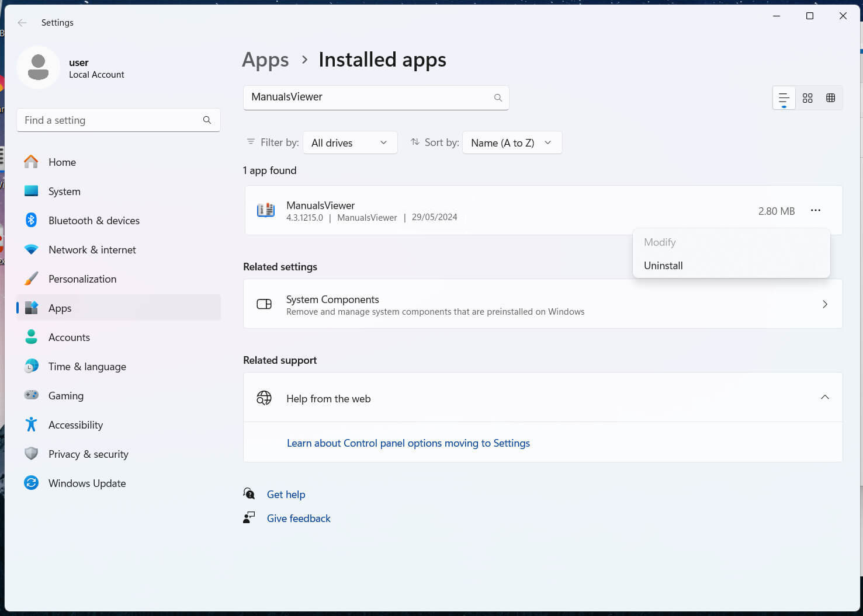Click the 2.80 MB size value
The width and height of the screenshot is (863, 616).
[777, 211]
